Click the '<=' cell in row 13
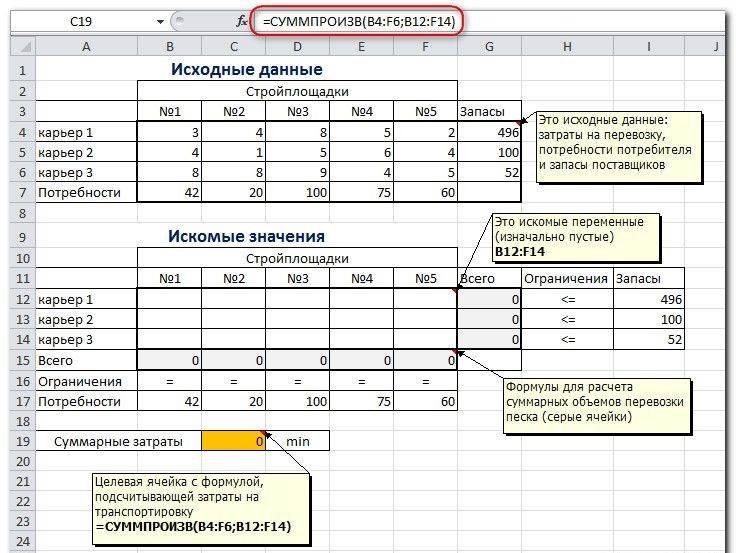The image size is (736, 553). coord(567,319)
